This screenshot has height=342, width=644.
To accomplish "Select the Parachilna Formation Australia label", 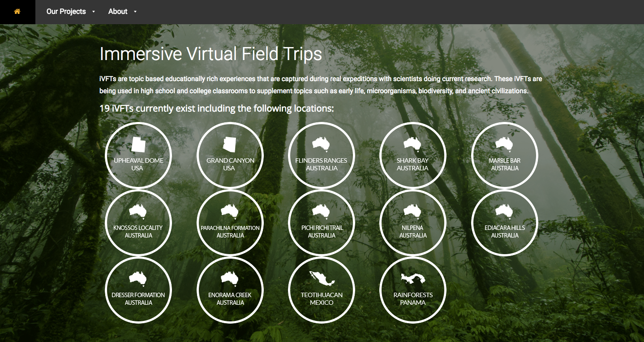I will point(230,232).
